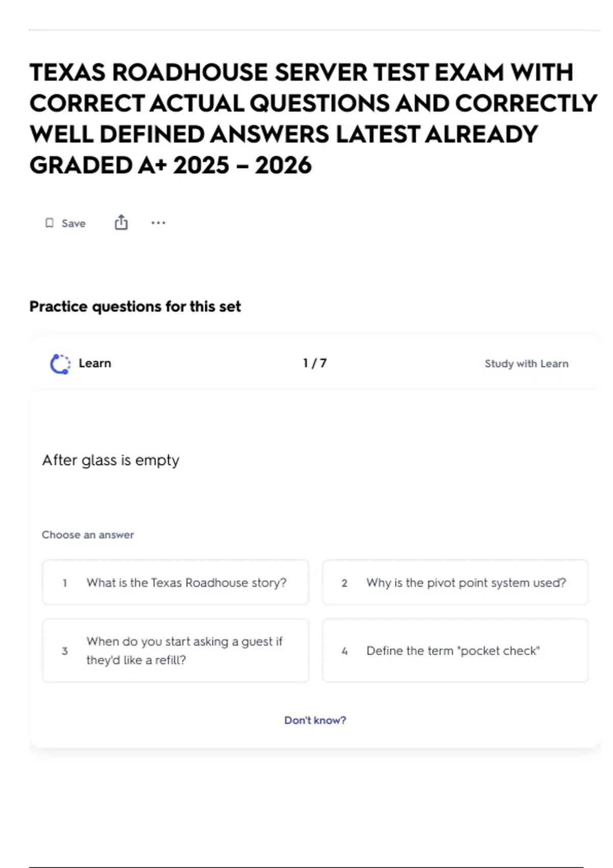The image size is (613, 868).
Task: Open the three-dot more options menu
Action: (158, 223)
